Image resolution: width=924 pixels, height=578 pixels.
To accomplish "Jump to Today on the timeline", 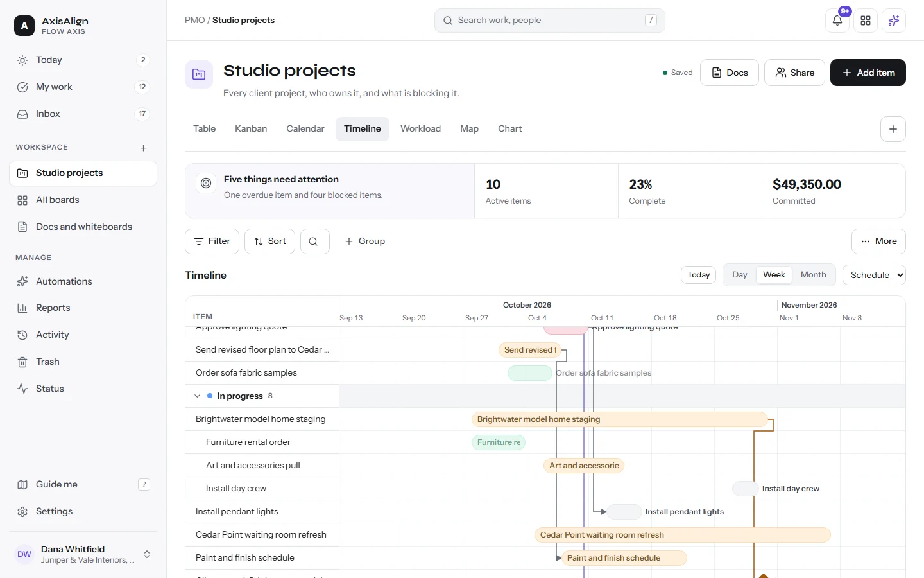I will pos(698,275).
